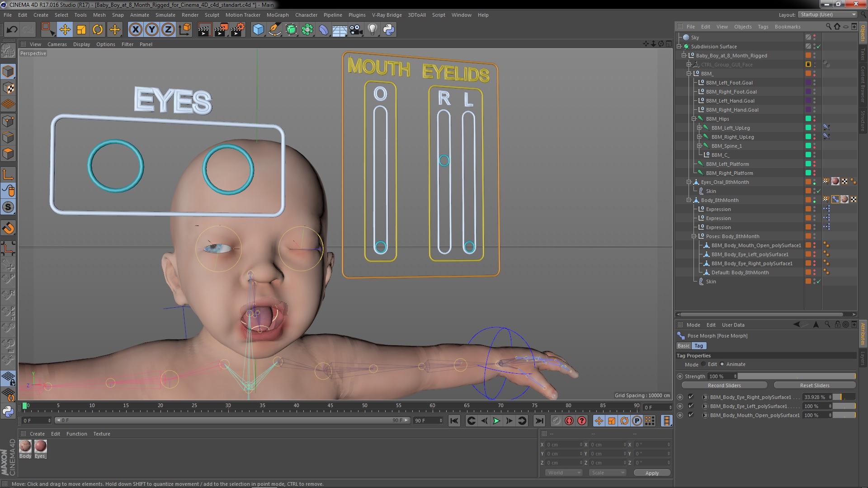Open viewport Cameras menu
This screenshot has height=488, width=868.
(x=57, y=44)
